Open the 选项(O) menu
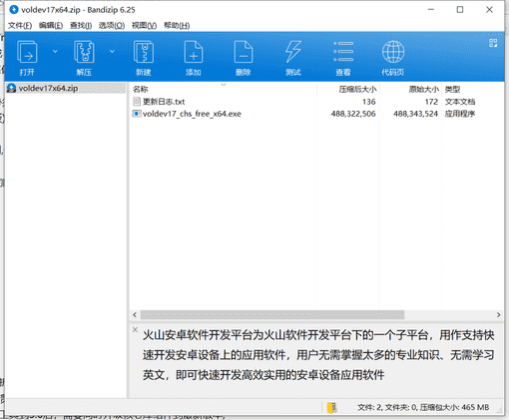This screenshot has width=509, height=420. tap(112, 26)
